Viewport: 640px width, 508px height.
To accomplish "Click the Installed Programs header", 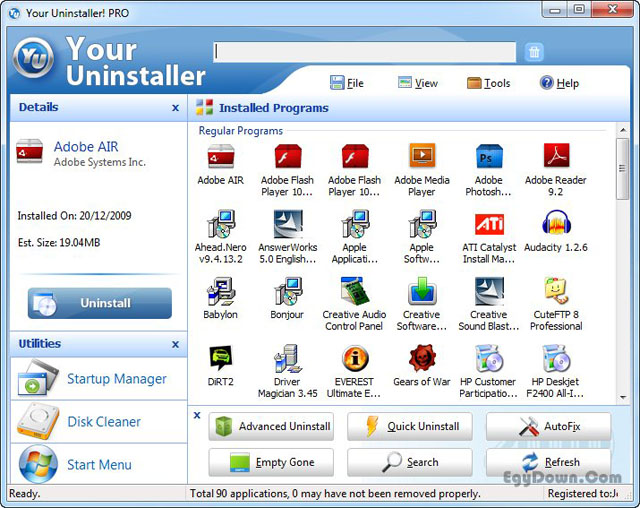I will (x=273, y=108).
